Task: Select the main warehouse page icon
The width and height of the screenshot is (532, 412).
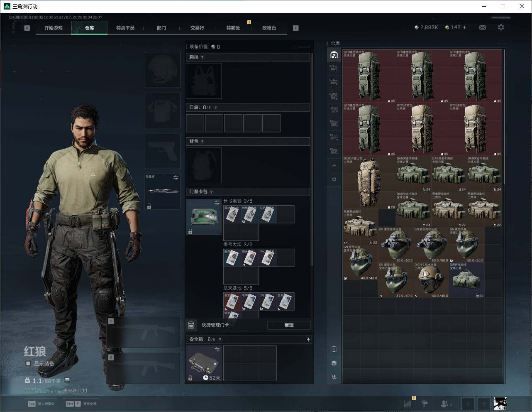Action: (334, 55)
